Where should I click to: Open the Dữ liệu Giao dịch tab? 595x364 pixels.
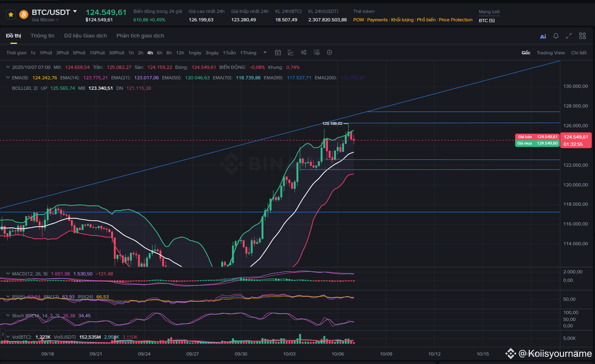coord(85,36)
